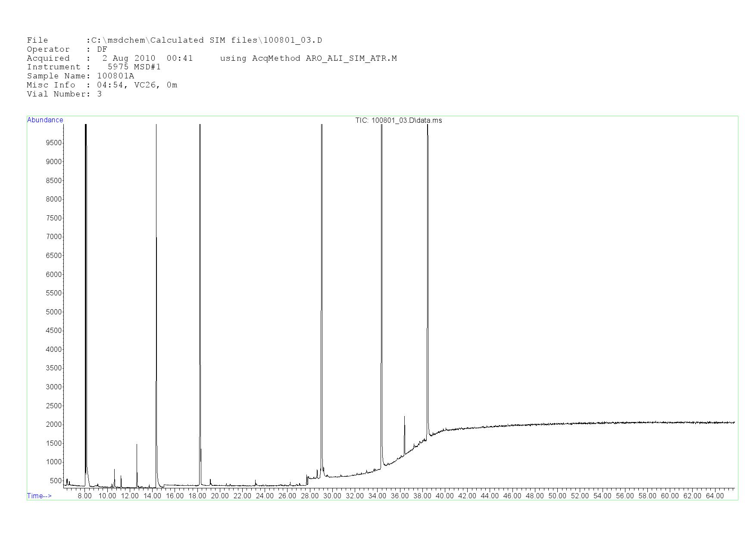Click the Instrument 5975 MSD#1 line

[x=94, y=67]
